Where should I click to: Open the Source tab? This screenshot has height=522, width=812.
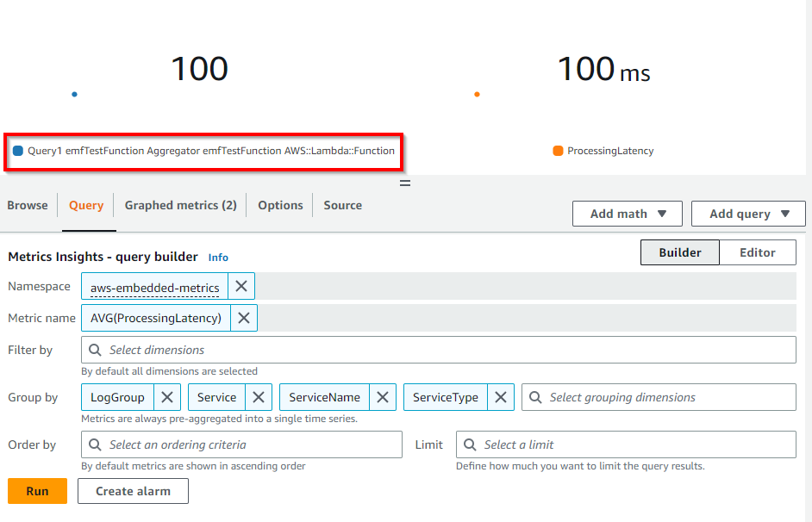click(343, 205)
